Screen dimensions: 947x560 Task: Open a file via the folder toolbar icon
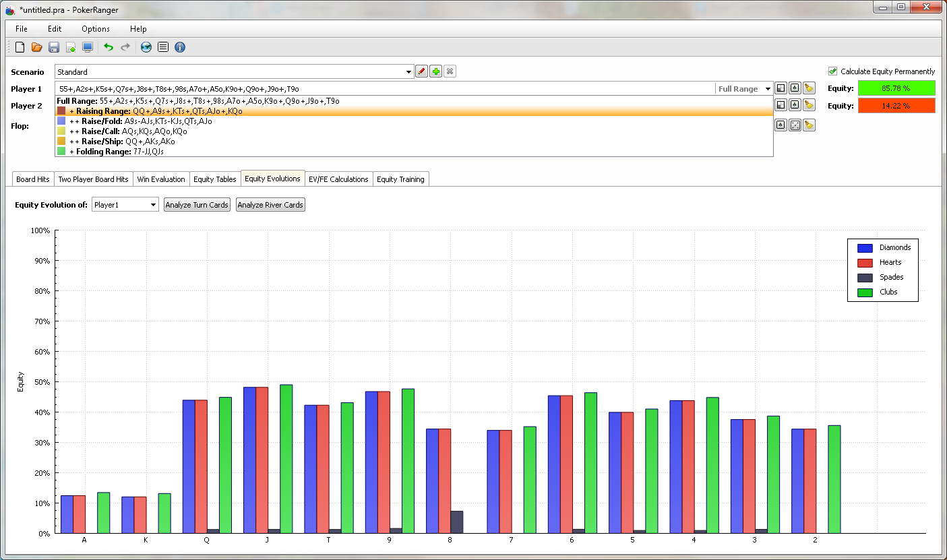(37, 47)
